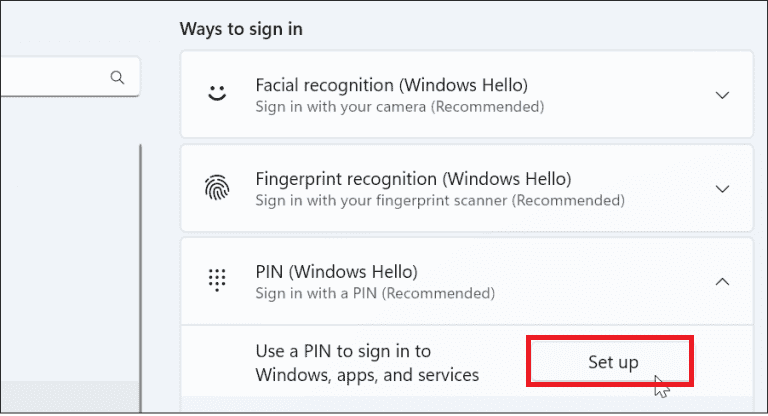Screen dimensions: 768x416
Task: Click the PIN keypad dots icon
Action: [x=216, y=281]
